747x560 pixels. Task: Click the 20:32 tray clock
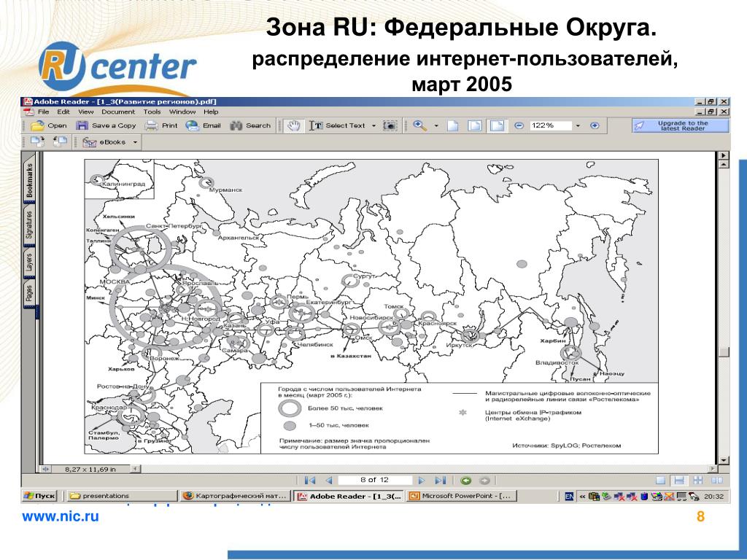(x=713, y=496)
